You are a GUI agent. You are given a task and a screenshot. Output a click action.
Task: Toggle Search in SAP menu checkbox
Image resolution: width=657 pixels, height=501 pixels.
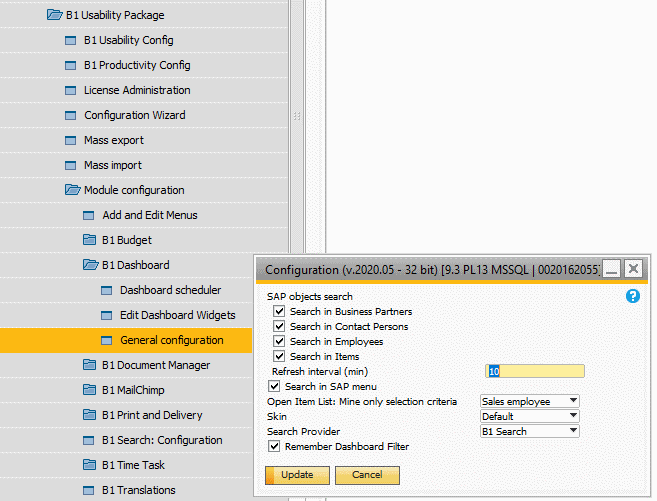tap(274, 386)
